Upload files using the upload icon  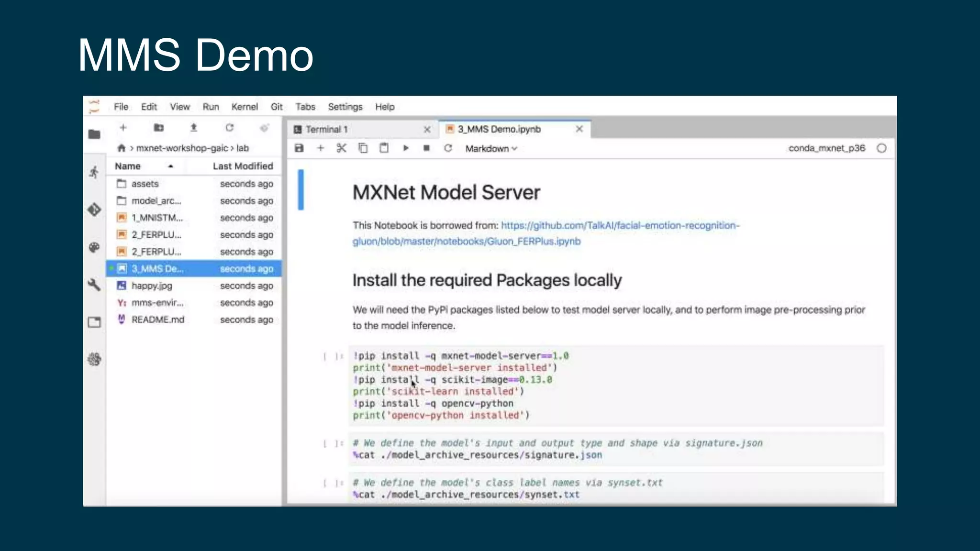[194, 128]
